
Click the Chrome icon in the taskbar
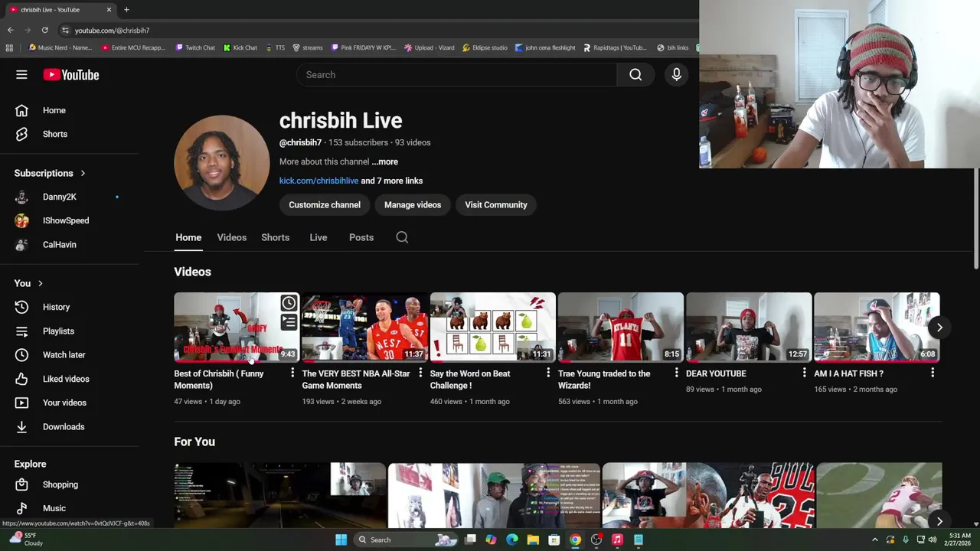click(x=575, y=540)
